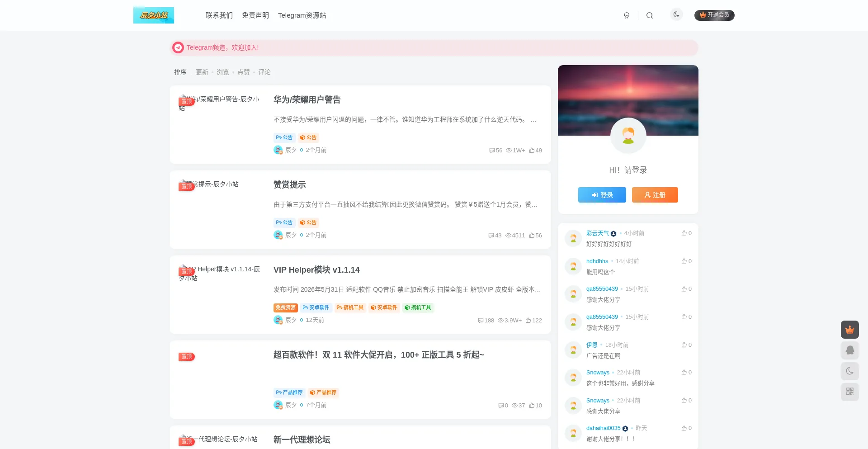The width and height of the screenshot is (868, 449).
Task: Sort posts by 评论
Action: 264,72
